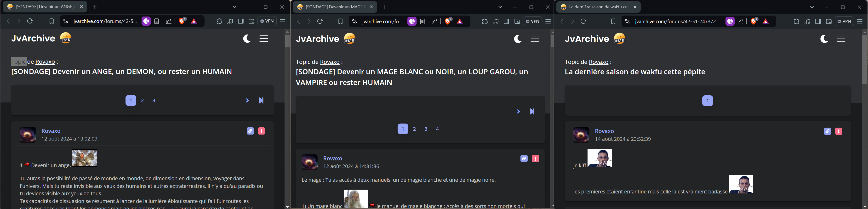Open Brave Wallet icon in left window
Viewport: 868px width, 209px height.
pyautogui.click(x=251, y=21)
